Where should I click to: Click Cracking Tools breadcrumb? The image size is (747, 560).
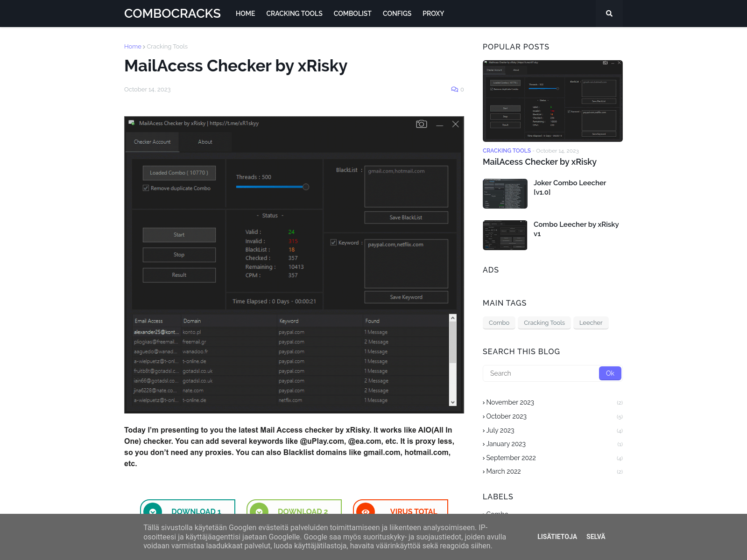[x=167, y=46]
